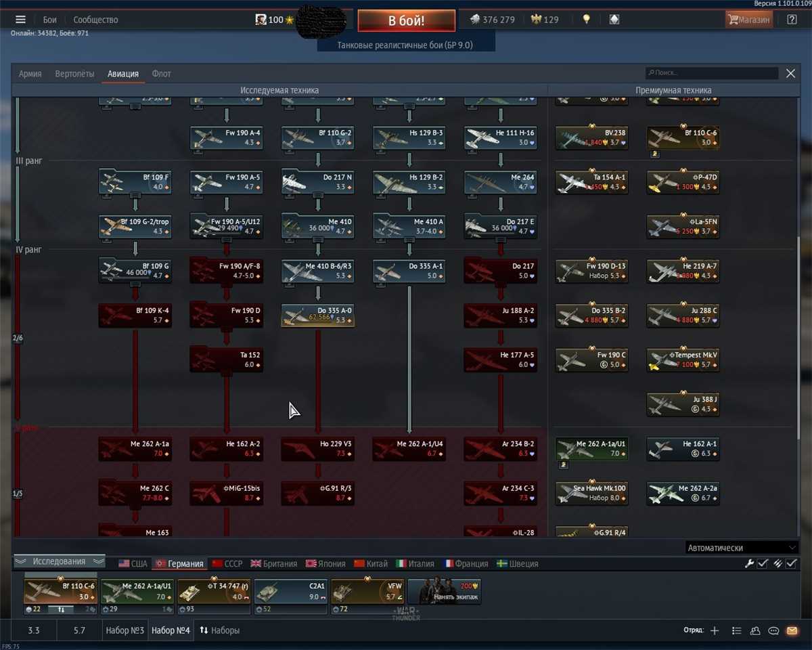Open the mail envelope icon
This screenshot has height=650, width=812.
click(x=792, y=630)
